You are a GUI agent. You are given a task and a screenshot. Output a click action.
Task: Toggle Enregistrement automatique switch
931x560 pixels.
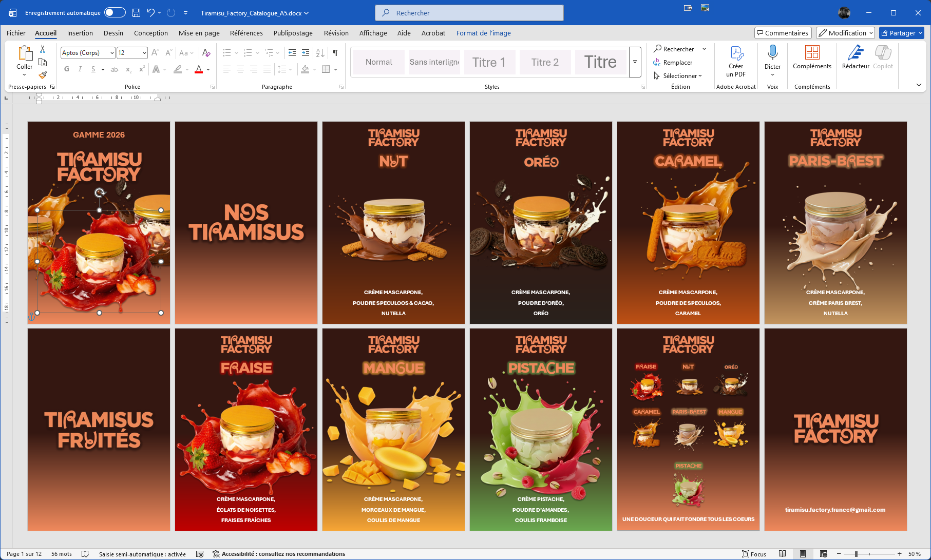click(x=115, y=13)
